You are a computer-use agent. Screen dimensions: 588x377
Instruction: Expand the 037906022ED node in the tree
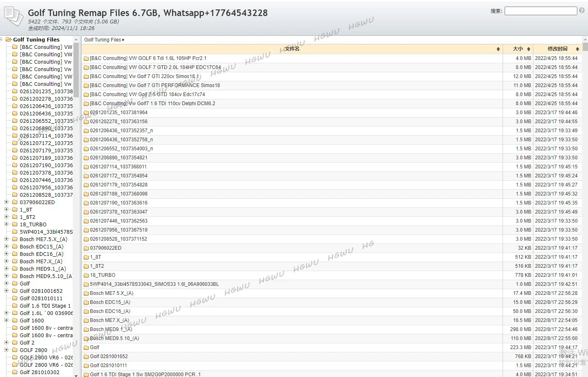tap(6, 202)
